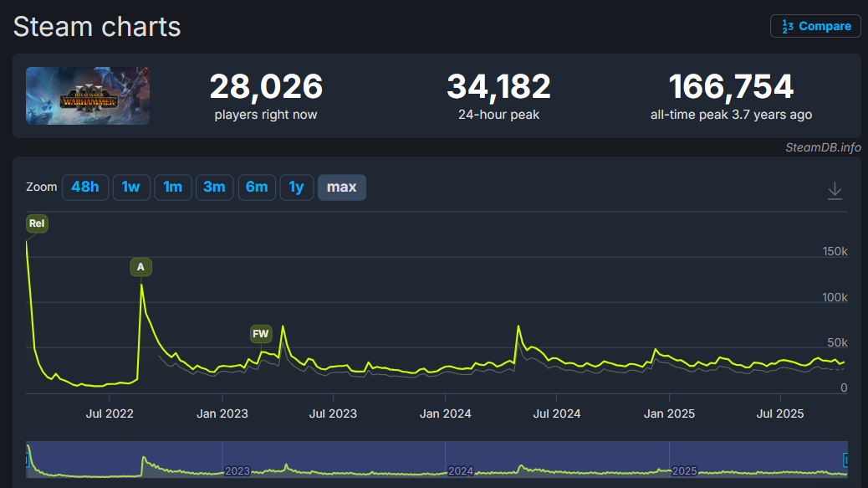Click the Jan 2024 axis label
The width and height of the screenshot is (868, 488).
pyautogui.click(x=446, y=414)
